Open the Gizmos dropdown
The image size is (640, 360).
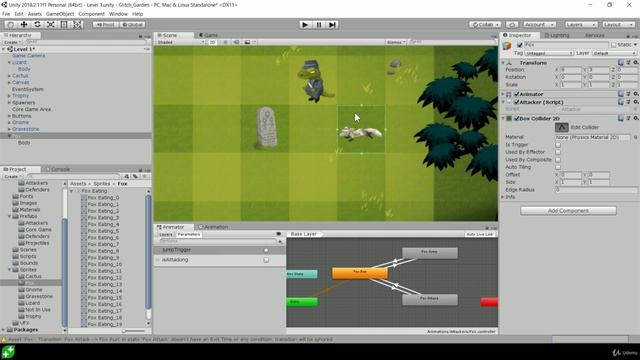point(396,42)
